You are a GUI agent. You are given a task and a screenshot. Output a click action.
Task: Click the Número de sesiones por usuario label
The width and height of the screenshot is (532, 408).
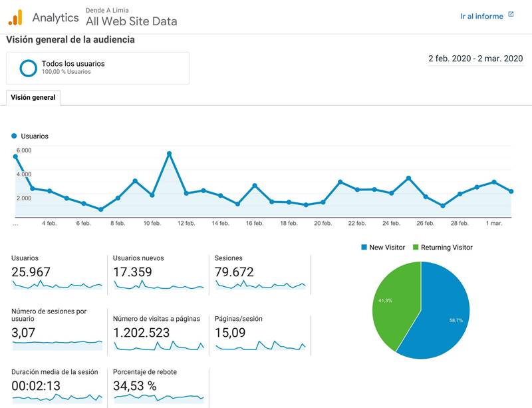pyautogui.click(x=49, y=315)
